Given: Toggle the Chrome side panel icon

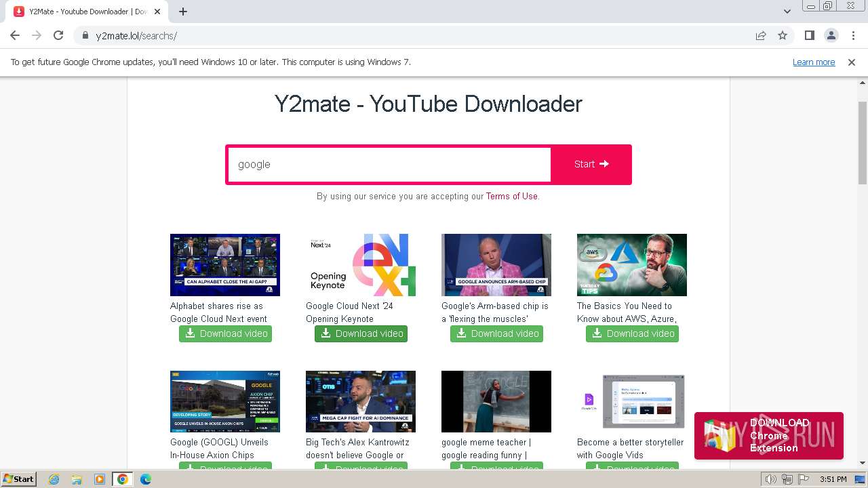Looking at the screenshot, I should 809,36.
